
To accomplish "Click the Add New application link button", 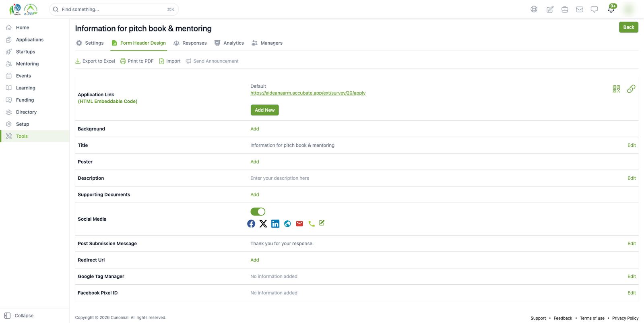I will (265, 110).
